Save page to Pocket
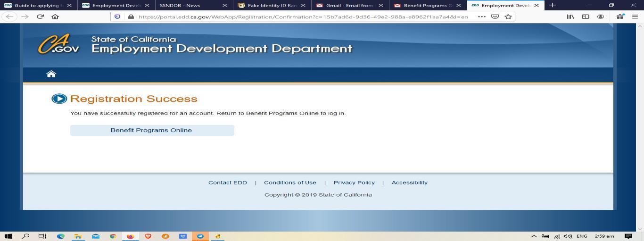644x241 pixels. (x=495, y=17)
